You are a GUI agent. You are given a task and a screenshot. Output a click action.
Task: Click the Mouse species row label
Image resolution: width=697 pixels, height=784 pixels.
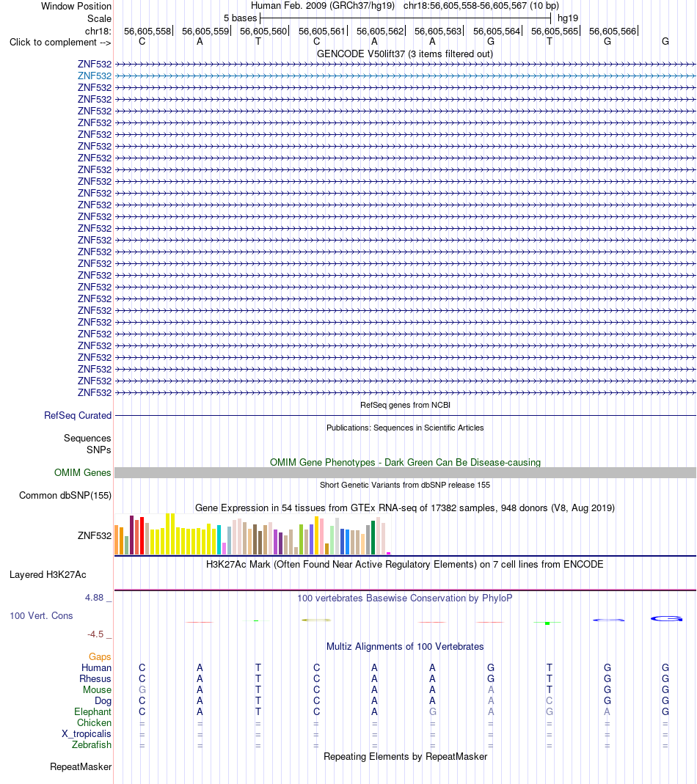pos(97,690)
